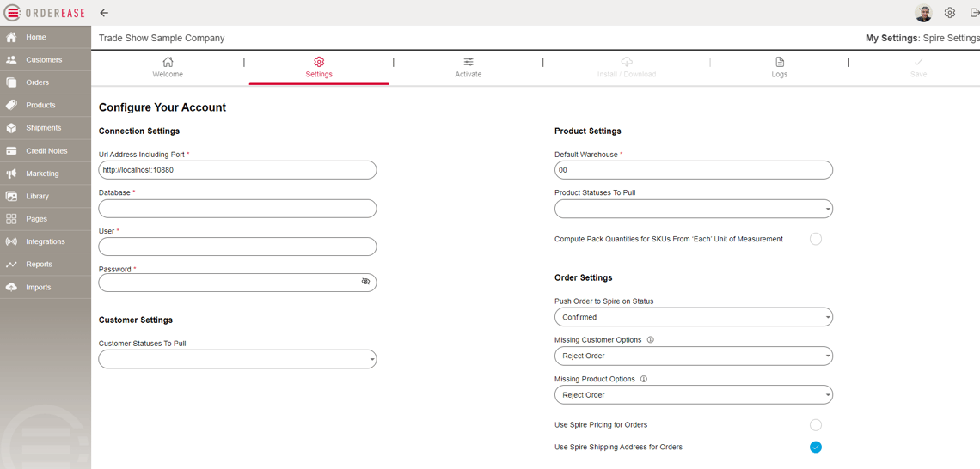Click the Logs document icon
The width and height of the screenshot is (980, 469).
point(780,62)
